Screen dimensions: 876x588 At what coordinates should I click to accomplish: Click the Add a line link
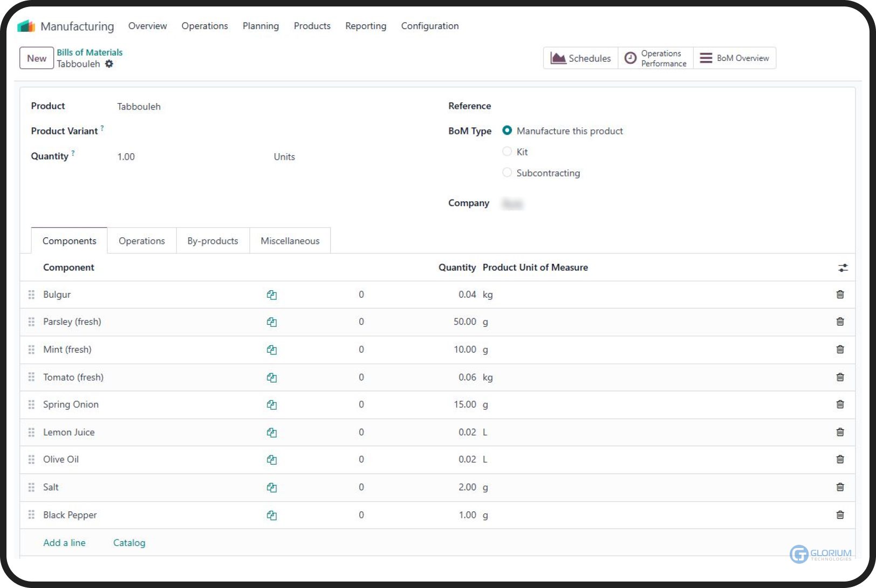coord(64,543)
